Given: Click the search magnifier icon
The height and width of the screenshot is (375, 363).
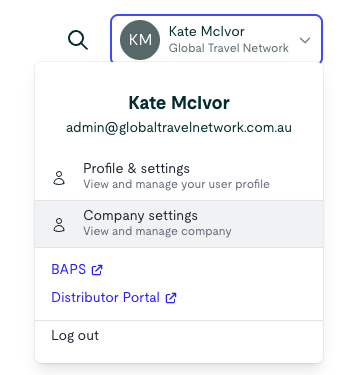Looking at the screenshot, I should click(x=78, y=40).
